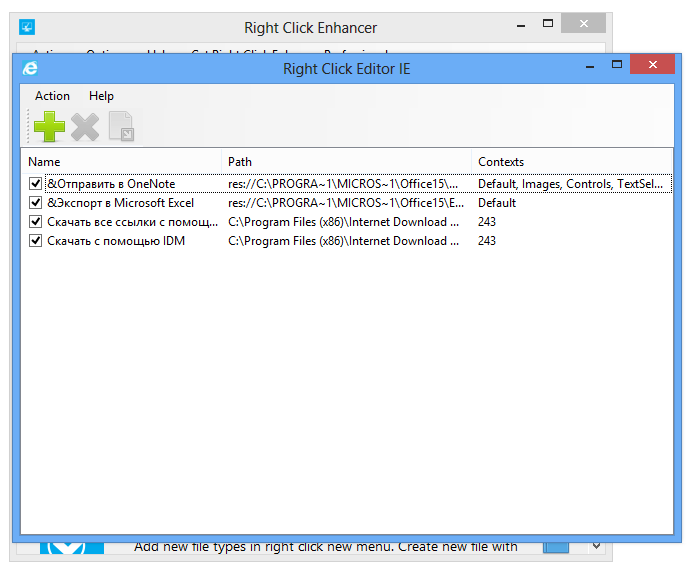Viewport: 699px width, 582px height.
Task: Click context '243' in 'Скачать с помощью IDM' row
Action: 487,241
